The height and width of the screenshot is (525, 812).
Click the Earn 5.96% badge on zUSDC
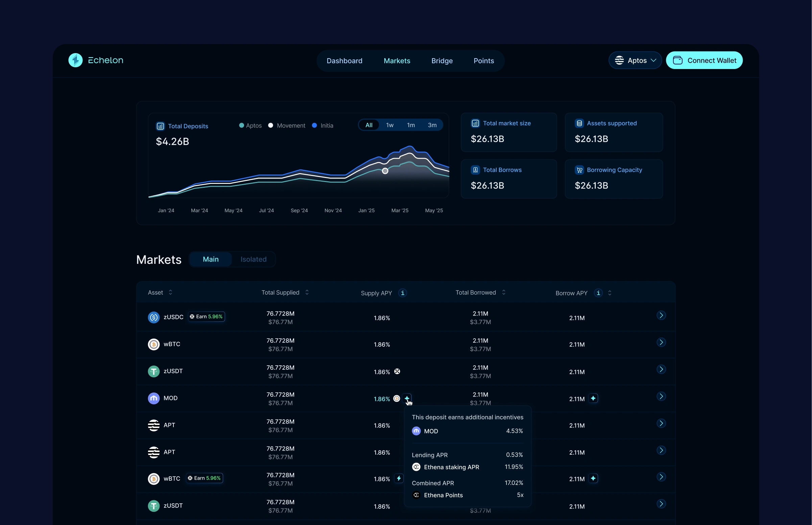[207, 317]
